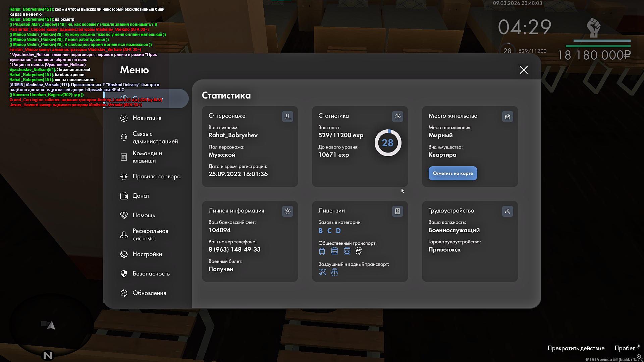Click the user circle icon in Личная информация
Image resolution: width=644 pixels, height=362 pixels.
[287, 212]
